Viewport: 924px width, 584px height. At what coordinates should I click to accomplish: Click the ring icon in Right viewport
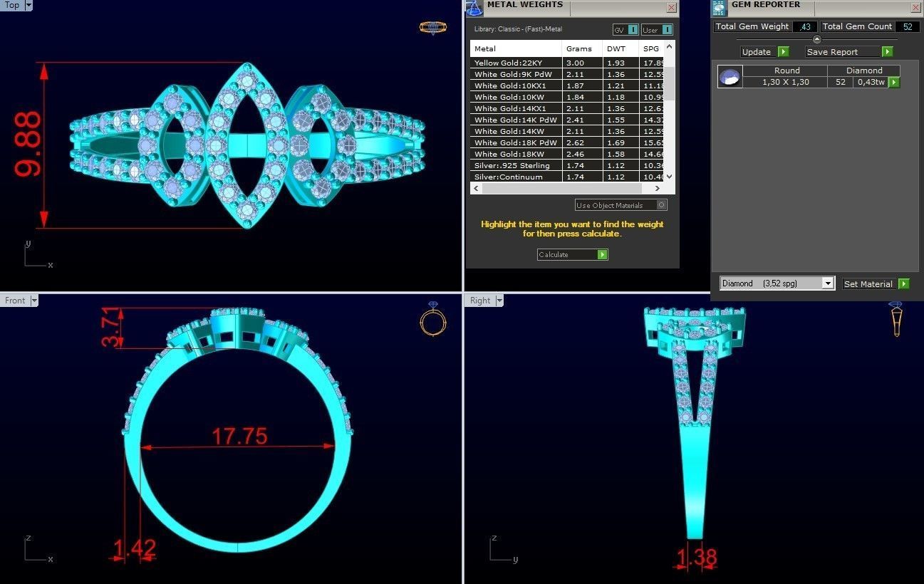click(x=896, y=319)
